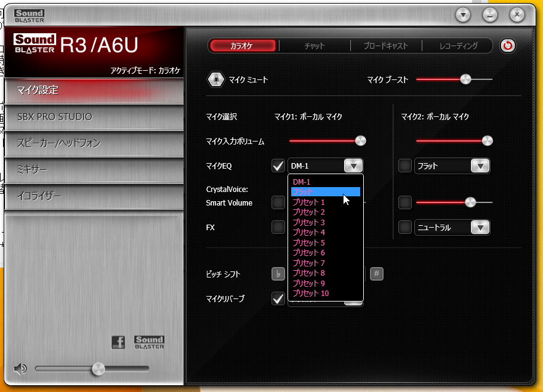Viewport: 543px width, 392px height.
Task: Enable the マイク2 EQ checkbox
Action: point(405,166)
